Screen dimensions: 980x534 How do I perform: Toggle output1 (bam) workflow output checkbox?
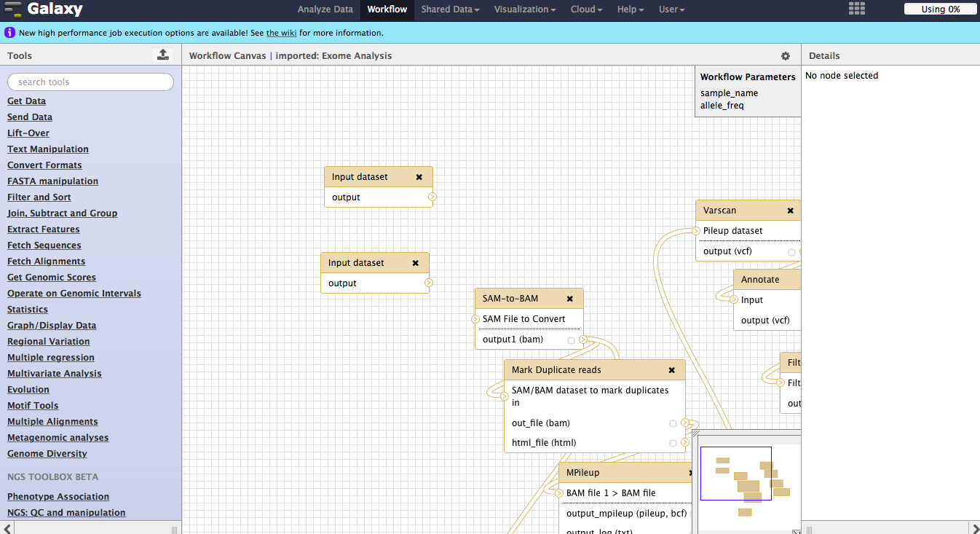(x=572, y=340)
